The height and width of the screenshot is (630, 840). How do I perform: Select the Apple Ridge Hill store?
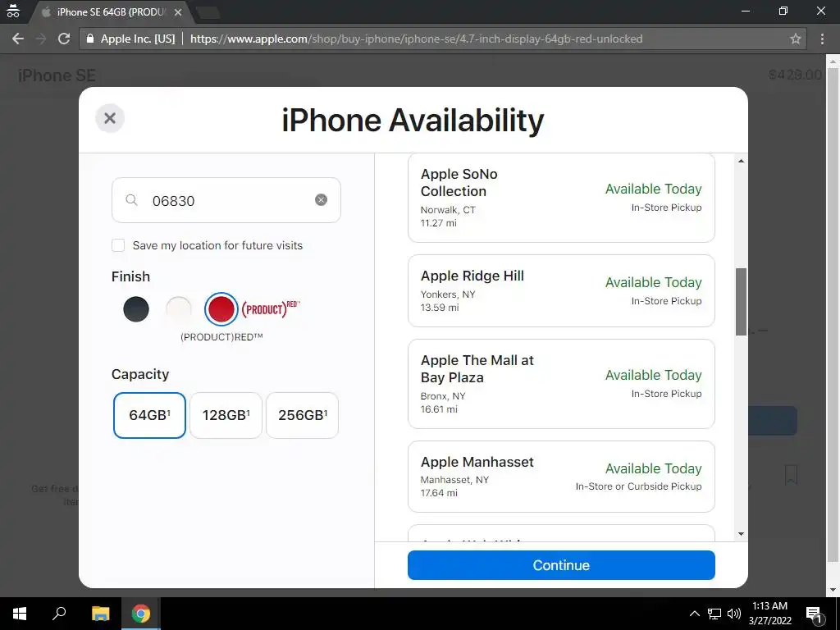click(x=561, y=291)
